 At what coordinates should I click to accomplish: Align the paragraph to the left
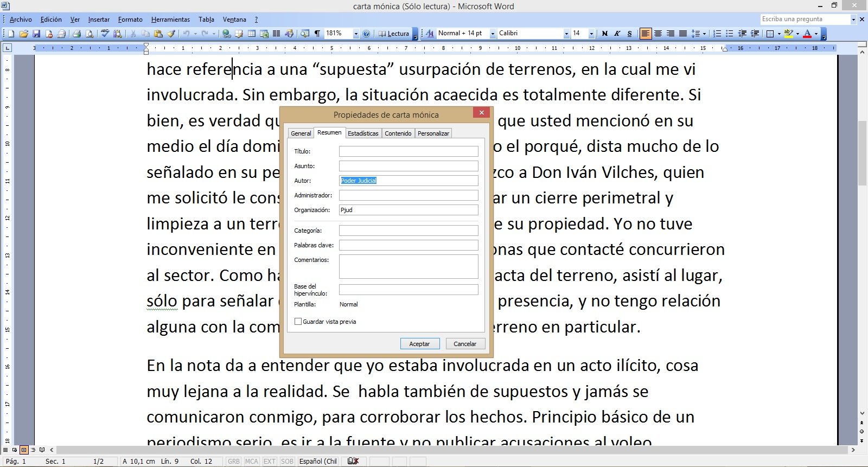point(646,34)
